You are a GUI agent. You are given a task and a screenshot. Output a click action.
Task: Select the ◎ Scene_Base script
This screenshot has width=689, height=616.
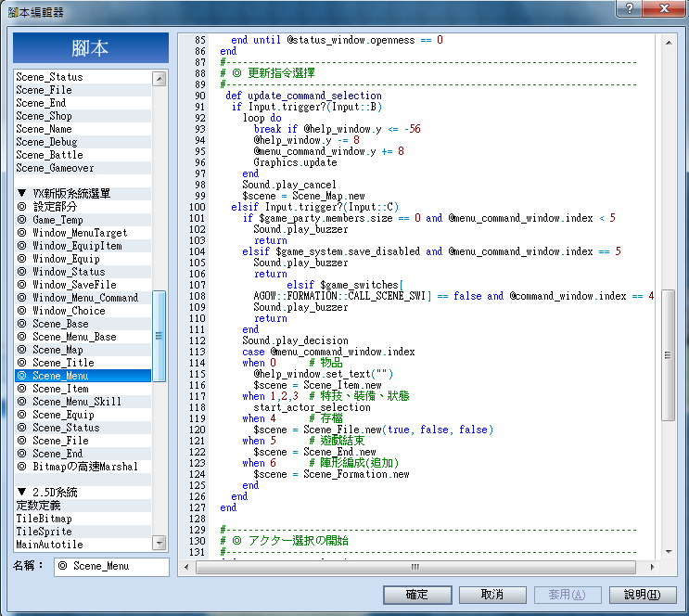83,324
